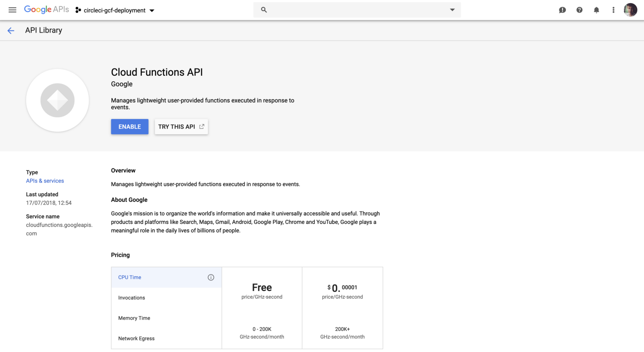644x352 pixels.
Task: Enable the Cloud Functions API
Action: (x=130, y=126)
